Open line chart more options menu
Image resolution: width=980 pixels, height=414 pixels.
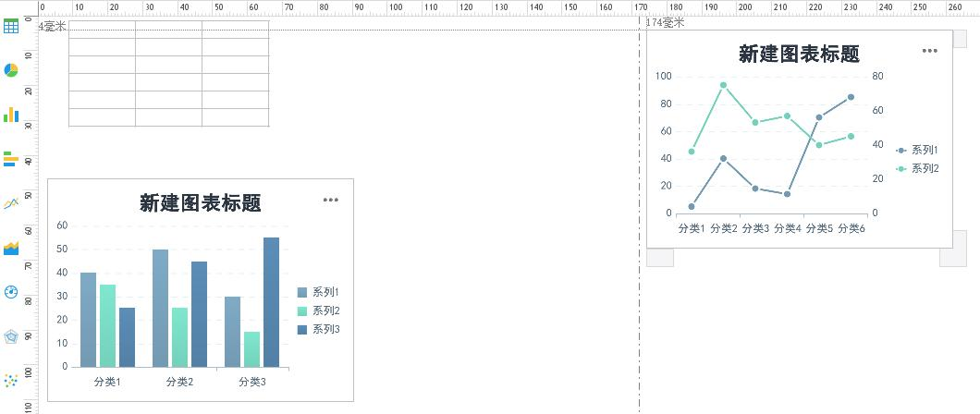(x=930, y=51)
